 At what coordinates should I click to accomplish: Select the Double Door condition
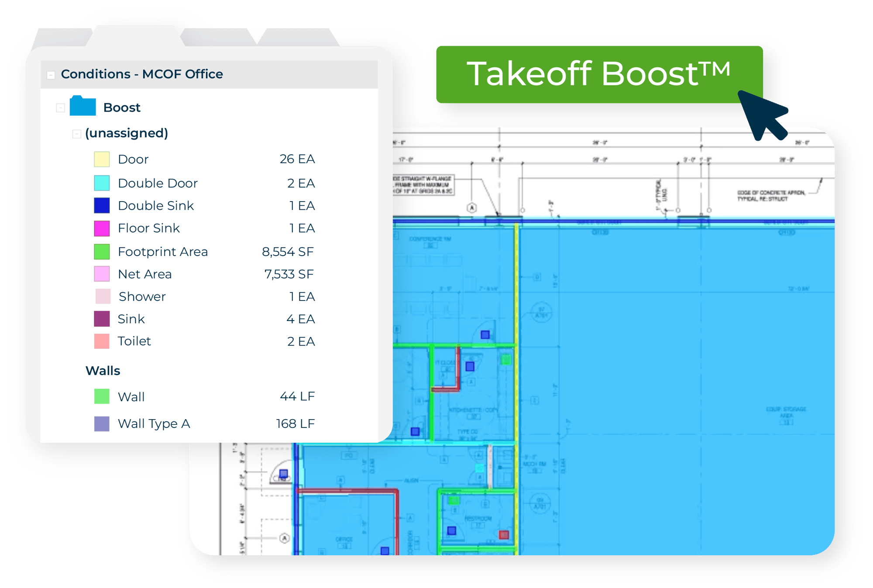click(204, 183)
